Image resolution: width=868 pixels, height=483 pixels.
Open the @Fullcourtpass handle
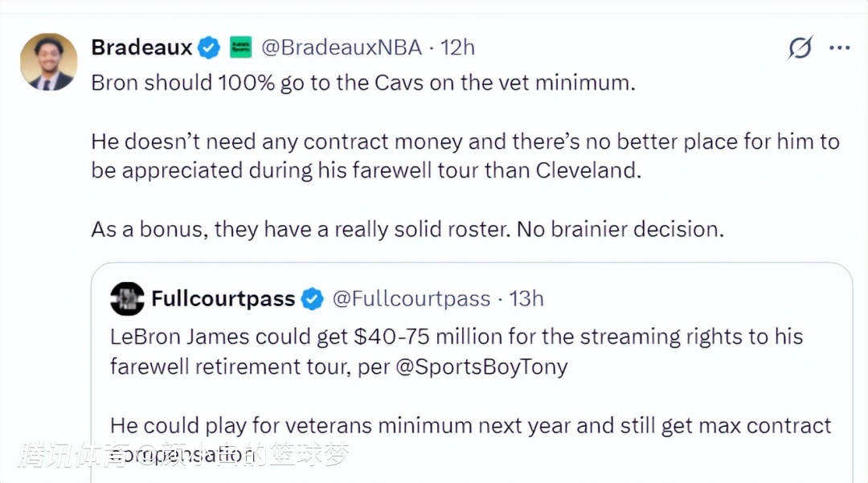411,299
